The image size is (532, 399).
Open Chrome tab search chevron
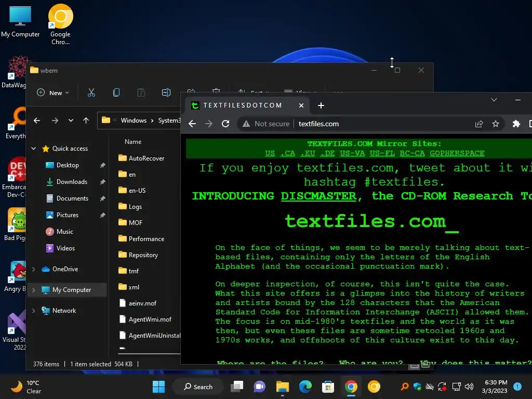point(494,100)
